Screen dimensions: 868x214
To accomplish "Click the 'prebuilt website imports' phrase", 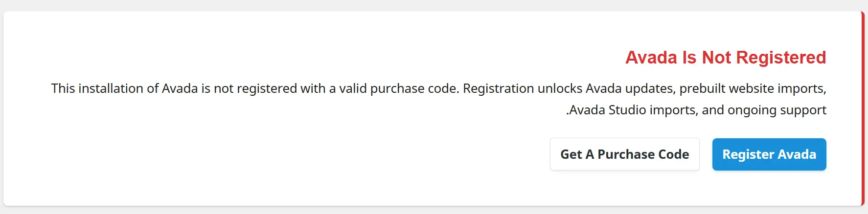I will [753, 88].
